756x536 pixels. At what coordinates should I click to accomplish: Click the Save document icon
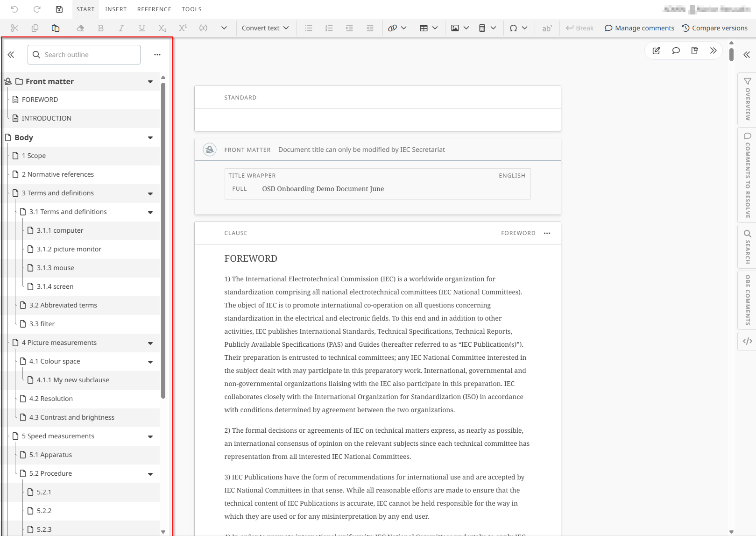tap(59, 9)
